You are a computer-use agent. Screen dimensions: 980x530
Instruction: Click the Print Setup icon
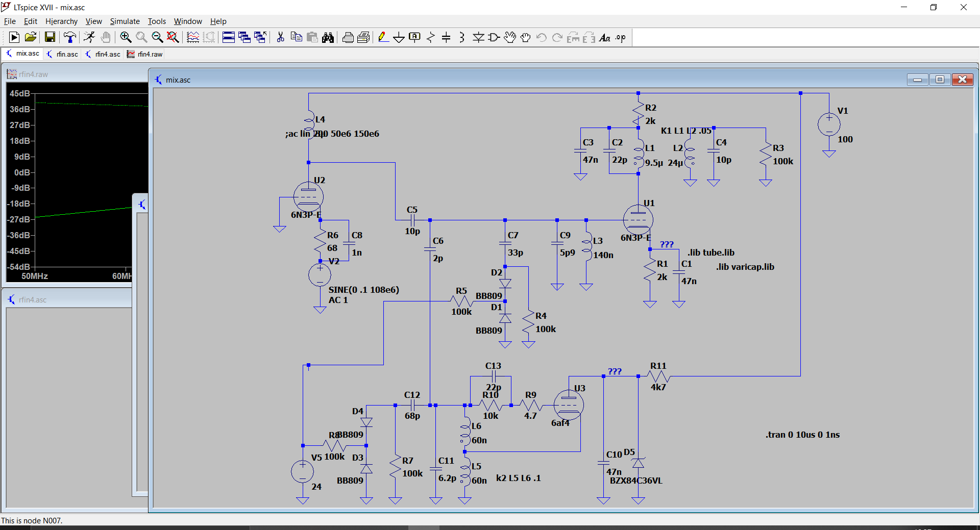click(x=348, y=37)
